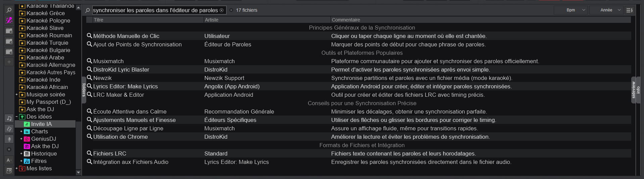Toggle the dot option beside 17 fichiers

tap(231, 10)
